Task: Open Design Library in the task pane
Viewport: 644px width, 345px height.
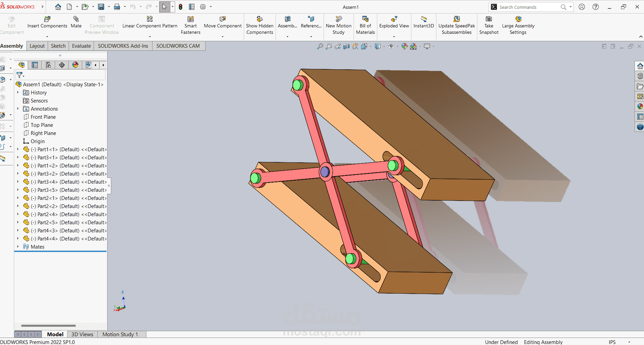Action: click(640, 76)
